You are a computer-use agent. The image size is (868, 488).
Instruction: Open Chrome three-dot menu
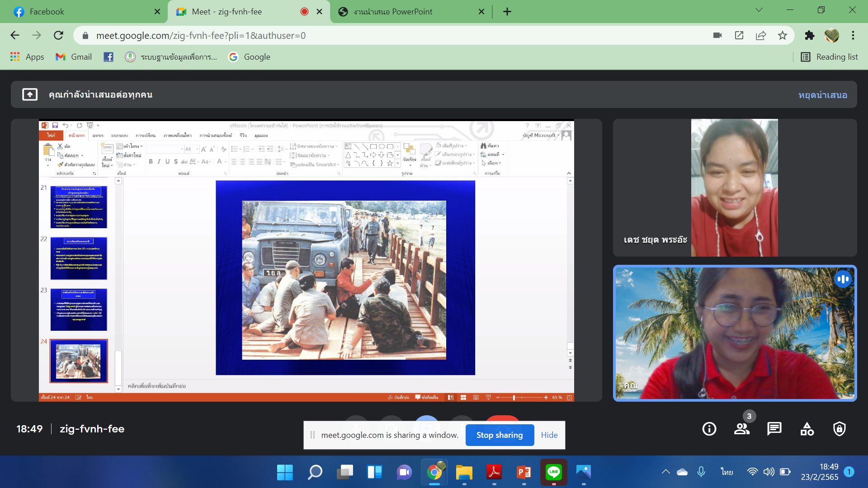tap(853, 35)
